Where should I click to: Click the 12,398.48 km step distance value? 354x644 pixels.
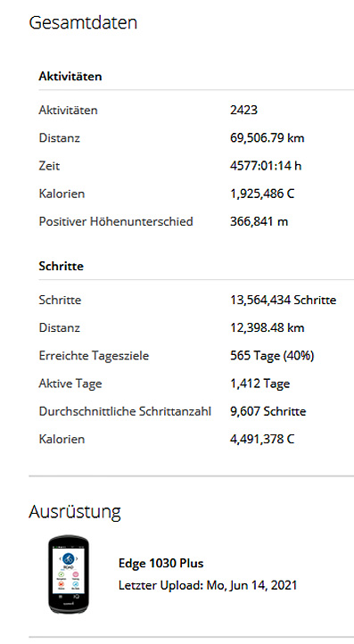click(x=268, y=327)
